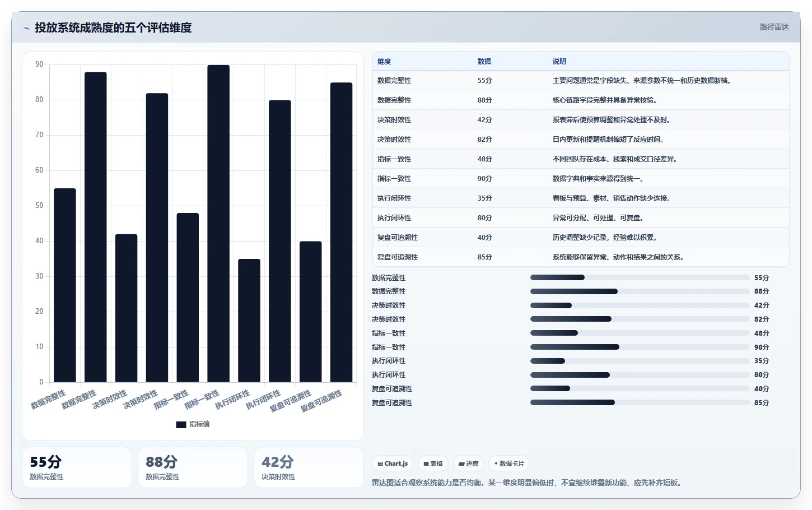Open the 88分 数据完整性 stat card
Viewport: 812px width, 510px height.
193,467
